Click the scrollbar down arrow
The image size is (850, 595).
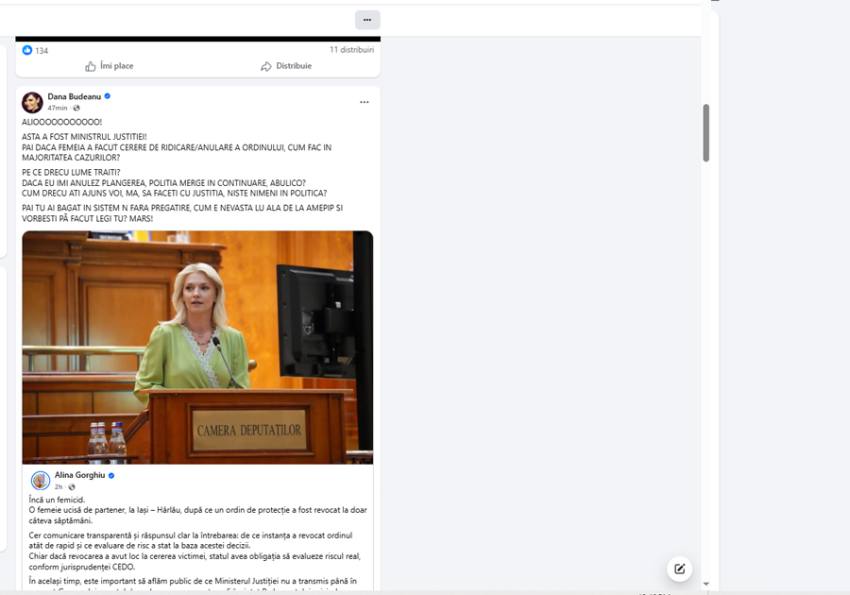coord(706,584)
